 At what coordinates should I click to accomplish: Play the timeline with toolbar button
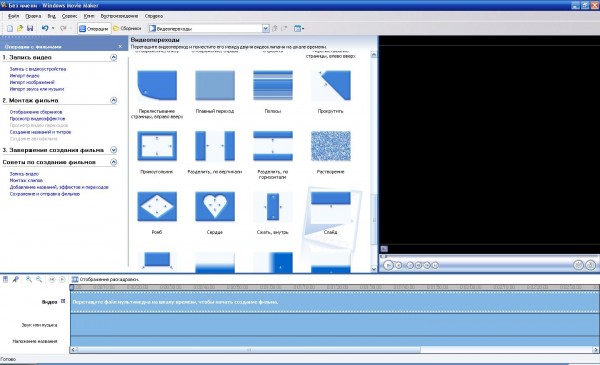pos(62,279)
